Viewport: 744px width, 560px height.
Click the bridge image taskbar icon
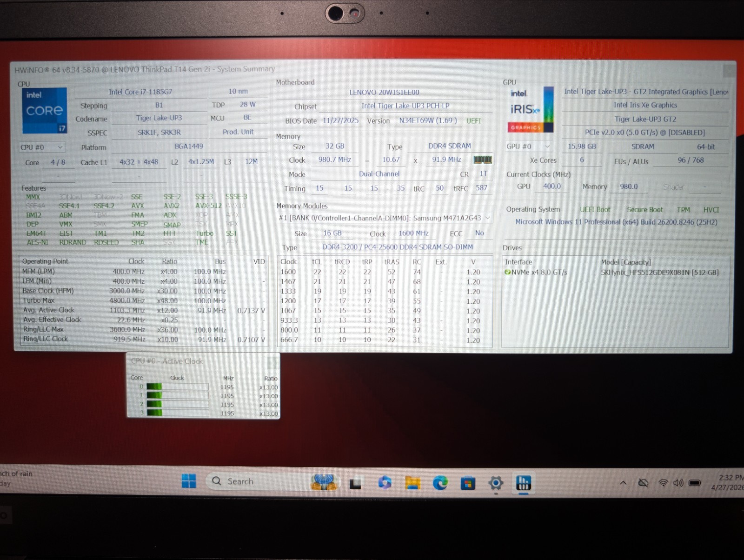click(324, 482)
